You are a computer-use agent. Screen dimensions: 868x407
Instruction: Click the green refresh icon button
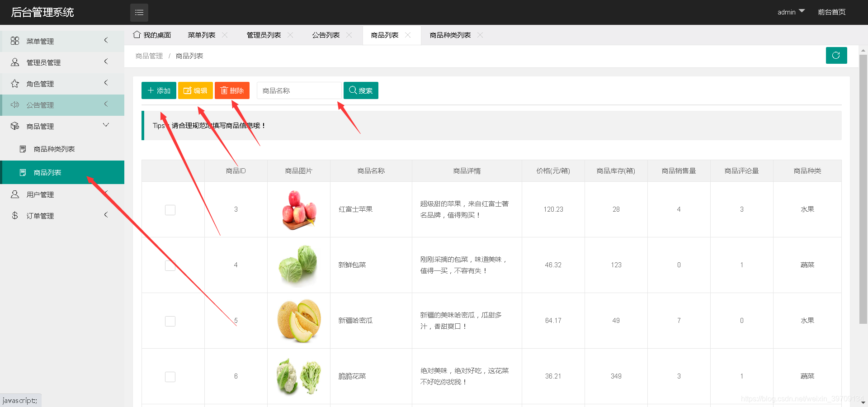pyautogui.click(x=836, y=55)
